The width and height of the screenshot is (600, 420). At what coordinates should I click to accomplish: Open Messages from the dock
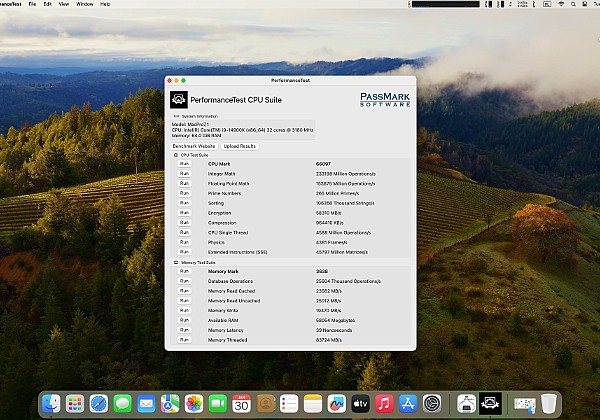tap(123, 404)
